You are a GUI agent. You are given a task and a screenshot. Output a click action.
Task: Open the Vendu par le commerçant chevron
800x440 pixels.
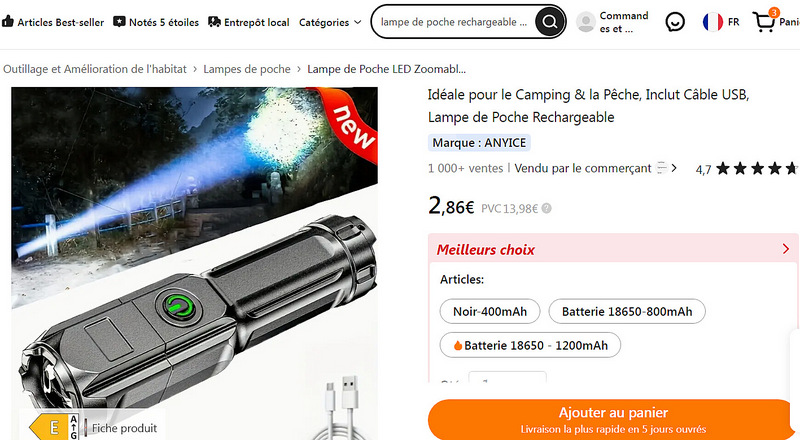click(674, 168)
